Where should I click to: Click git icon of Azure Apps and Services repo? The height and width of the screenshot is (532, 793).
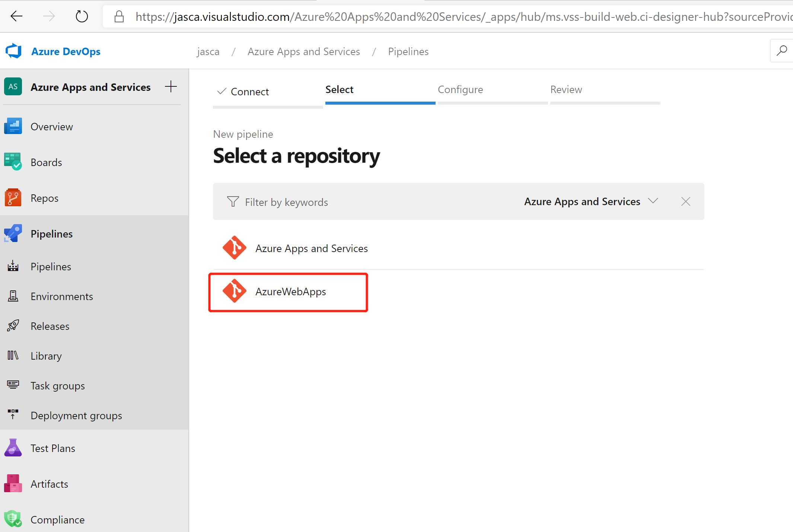click(235, 248)
